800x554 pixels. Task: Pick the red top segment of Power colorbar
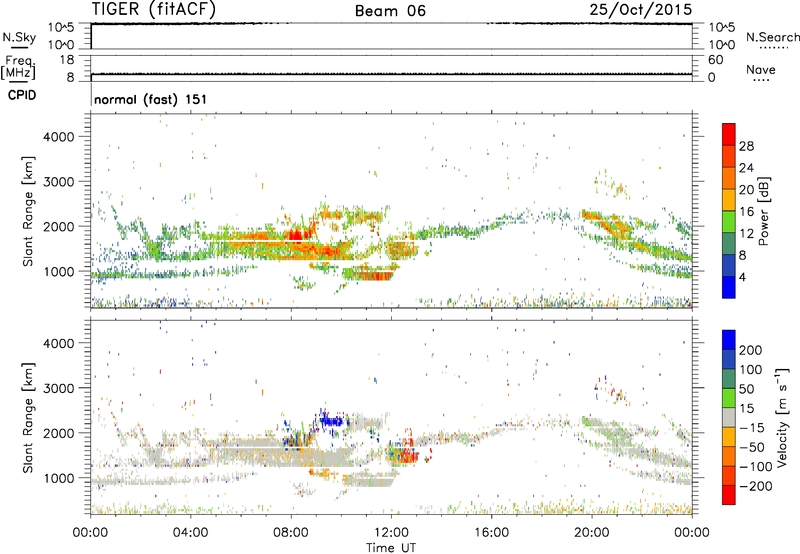coord(729,134)
